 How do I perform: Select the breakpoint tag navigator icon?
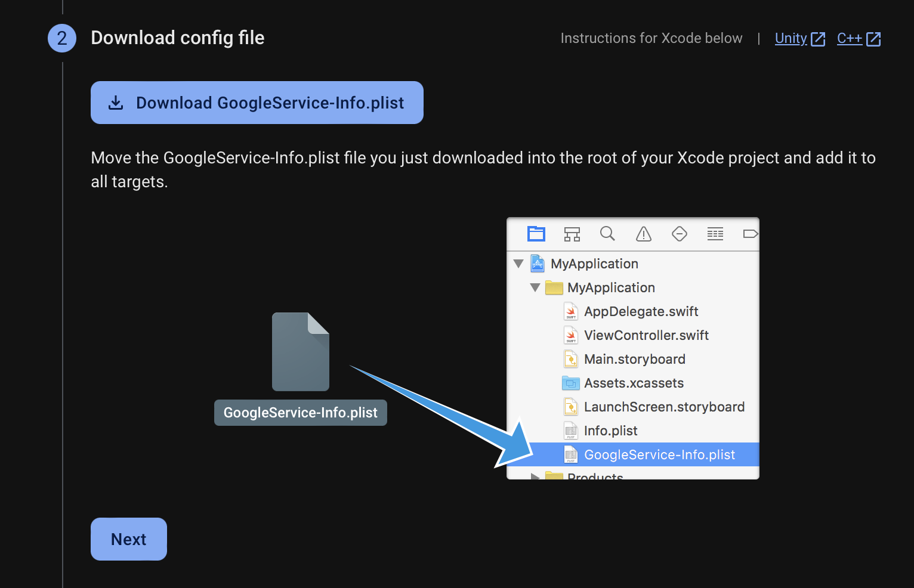point(749,234)
